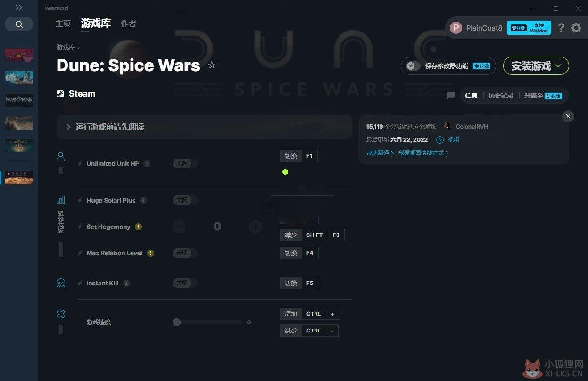Click the 专业版 badge beside PlainCoat8
Screen dimensions: 588x381
tap(518, 28)
